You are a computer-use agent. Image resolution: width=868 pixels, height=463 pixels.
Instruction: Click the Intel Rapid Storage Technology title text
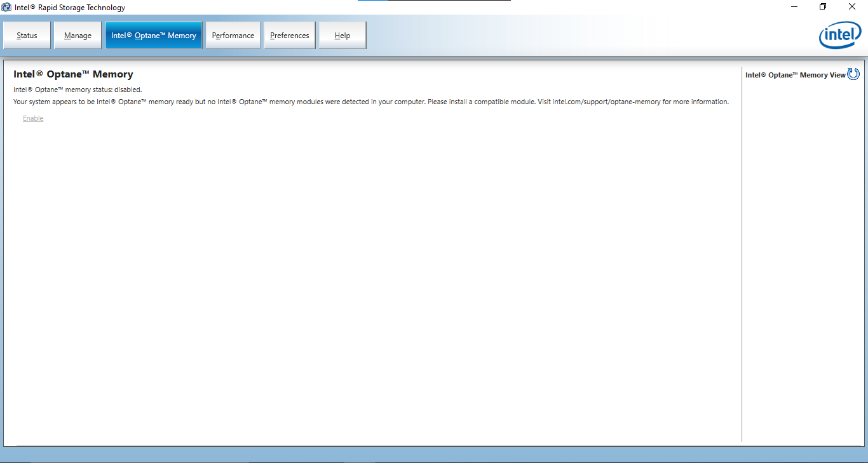point(70,8)
